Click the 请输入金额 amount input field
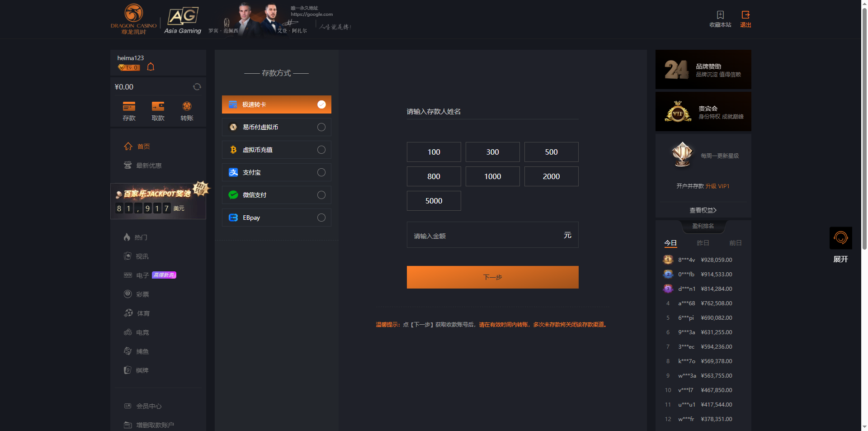Viewport: 868px width, 431px height. point(484,236)
